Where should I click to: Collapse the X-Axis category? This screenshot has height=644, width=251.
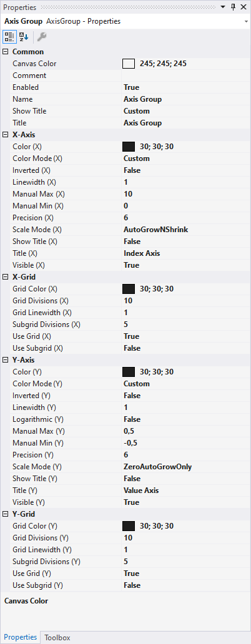[6, 135]
